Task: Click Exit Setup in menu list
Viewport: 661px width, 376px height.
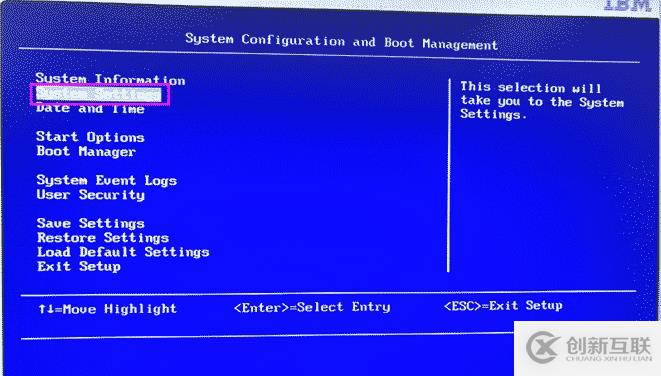Action: pos(79,266)
